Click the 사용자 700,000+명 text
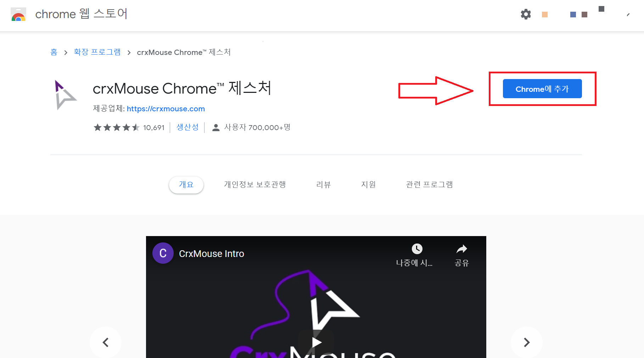This screenshot has width=644, height=358. click(257, 128)
